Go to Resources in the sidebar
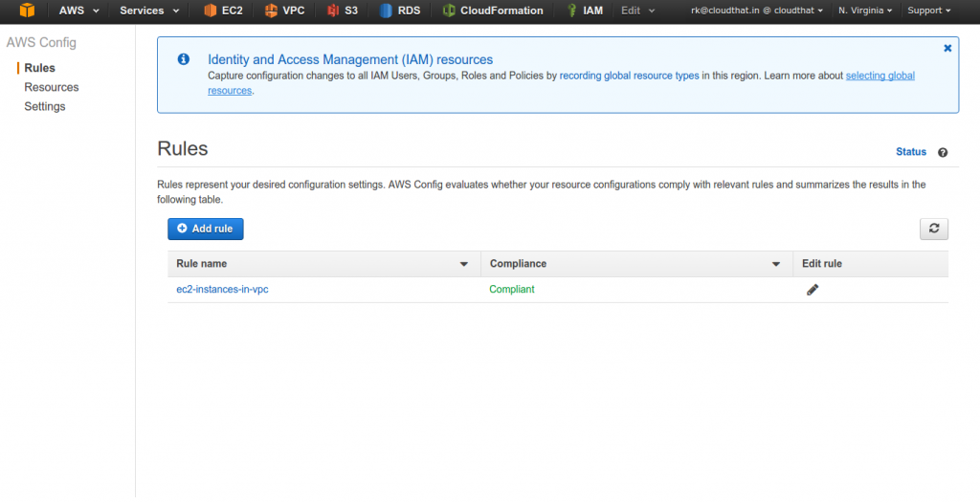Viewport: 980px width, 503px height. click(x=52, y=87)
